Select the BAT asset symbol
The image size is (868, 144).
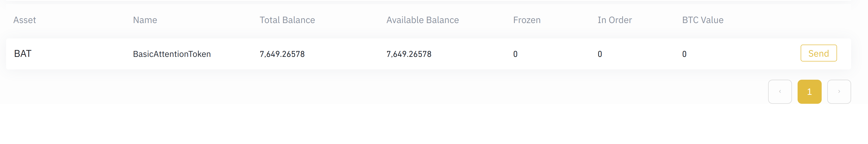pos(23,54)
